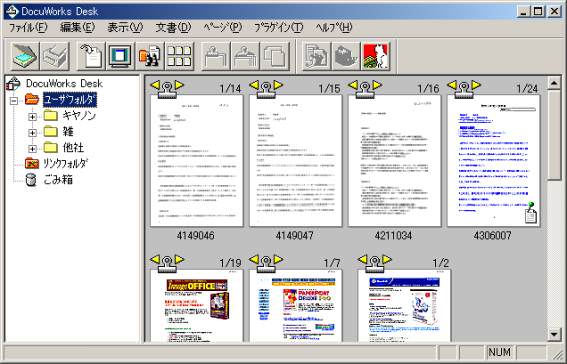
Task: Click the vertical scrollbar down arrow
Action: point(554,334)
